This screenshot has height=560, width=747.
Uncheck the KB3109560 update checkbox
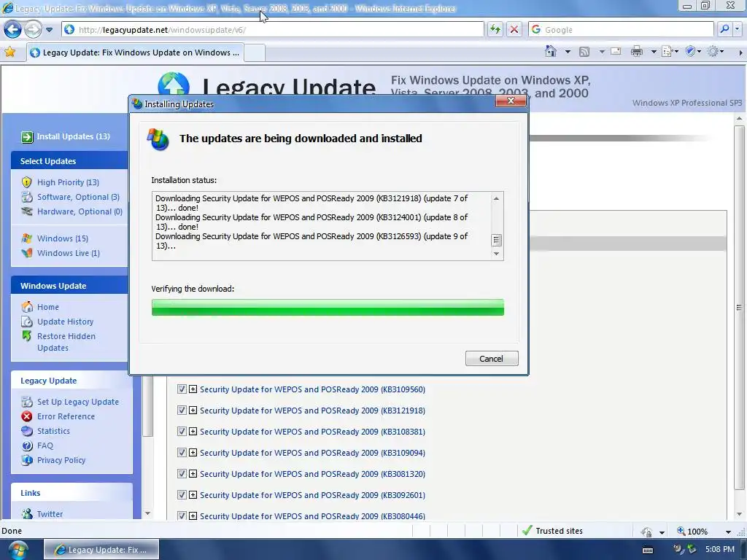pyautogui.click(x=182, y=389)
